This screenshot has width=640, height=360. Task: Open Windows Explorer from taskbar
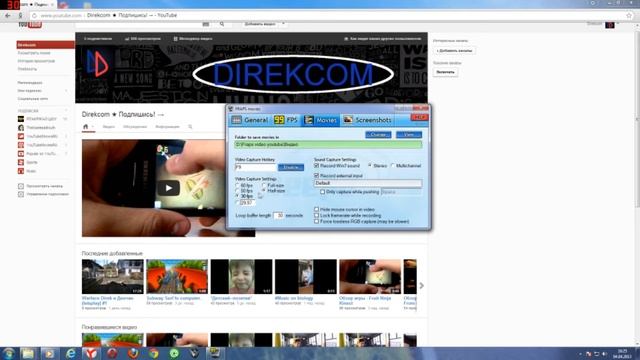(x=28, y=353)
